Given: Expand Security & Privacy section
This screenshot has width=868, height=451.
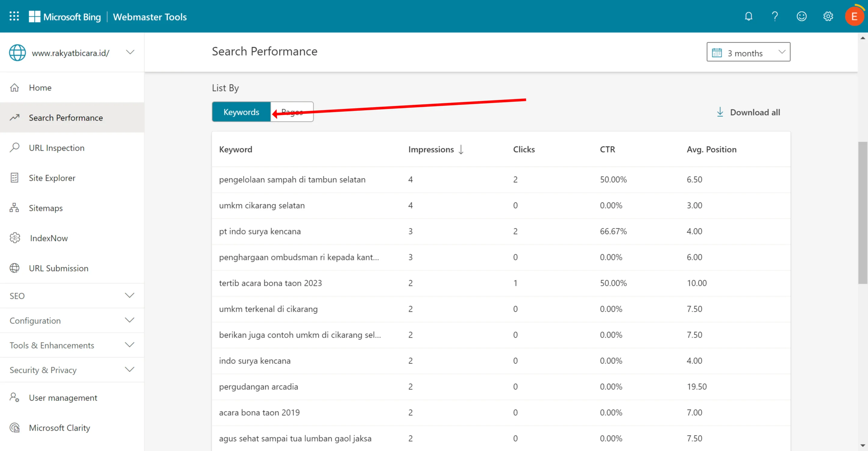Looking at the screenshot, I should tap(72, 369).
